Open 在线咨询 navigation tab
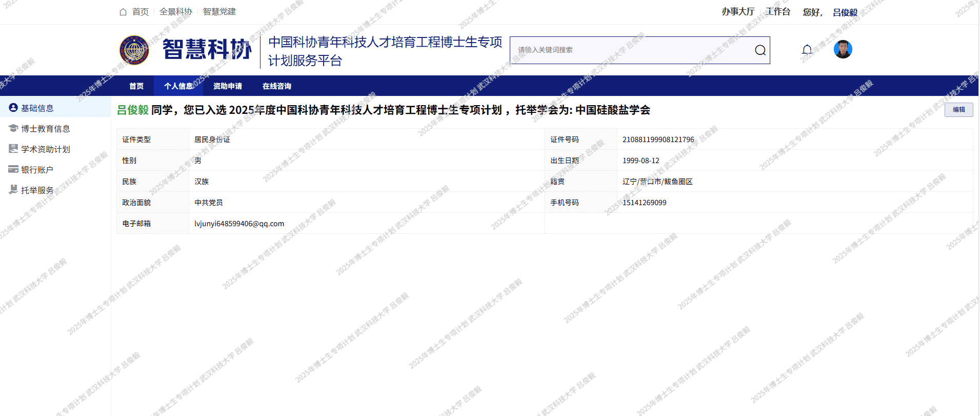Screen dimensions: 980x416 (276, 86)
